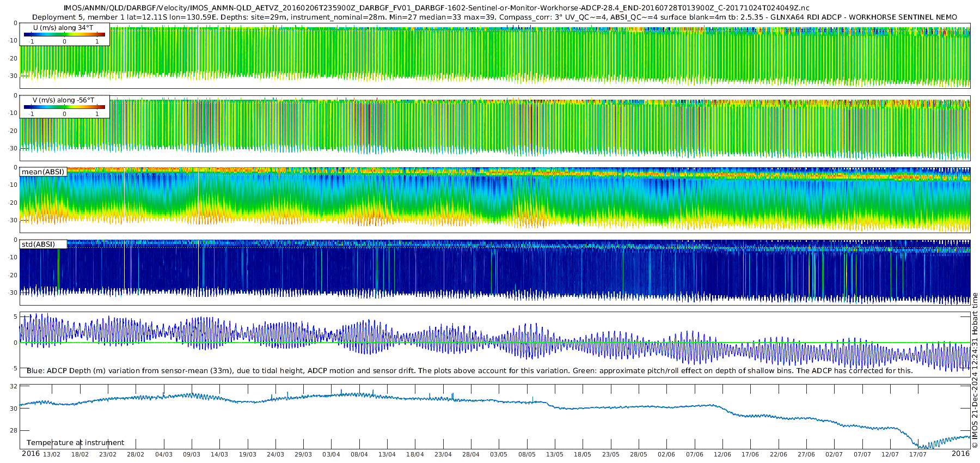The height and width of the screenshot is (463, 980).
Task: Click the '17/06' date tick label
Action: coord(750,454)
